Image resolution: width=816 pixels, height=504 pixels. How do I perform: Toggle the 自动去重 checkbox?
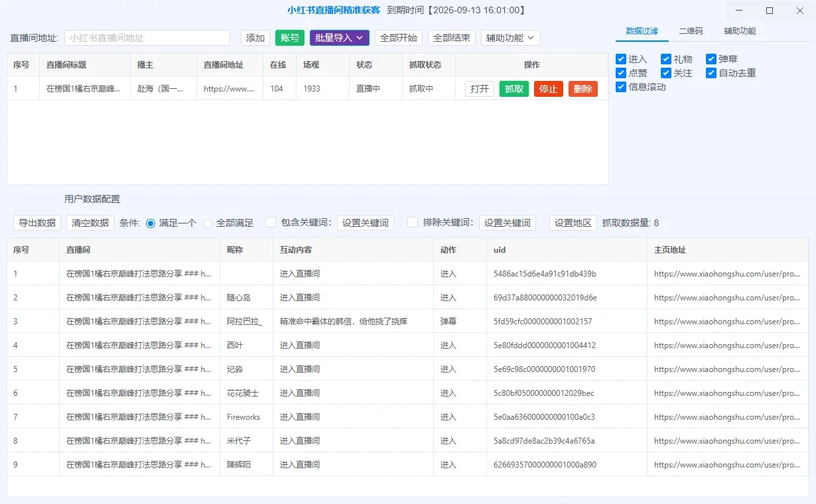tap(711, 73)
